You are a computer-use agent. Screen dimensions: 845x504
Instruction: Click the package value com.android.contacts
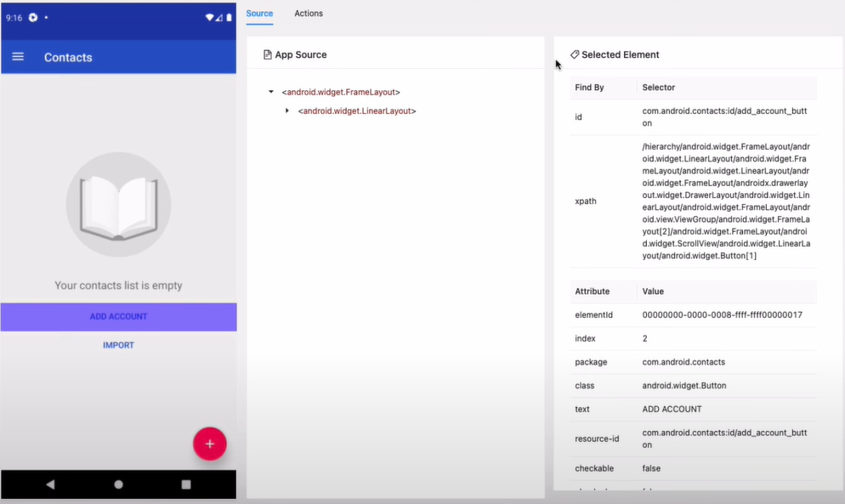click(683, 362)
